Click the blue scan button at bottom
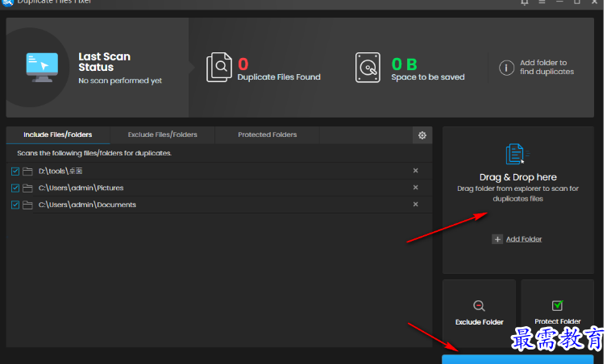Image resolution: width=611 pixels, height=364 pixels. pyautogui.click(x=517, y=359)
